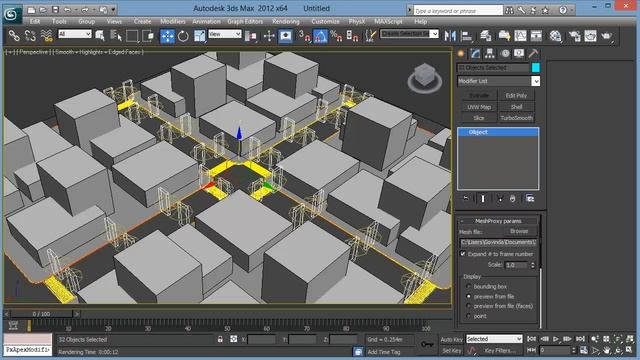640x360 pixels.
Task: Click the Auto Key button
Action: pyautogui.click(x=451, y=339)
